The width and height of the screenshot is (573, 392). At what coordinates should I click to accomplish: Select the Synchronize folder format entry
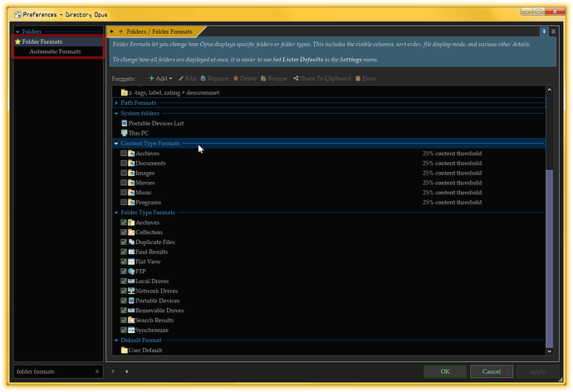(x=152, y=331)
